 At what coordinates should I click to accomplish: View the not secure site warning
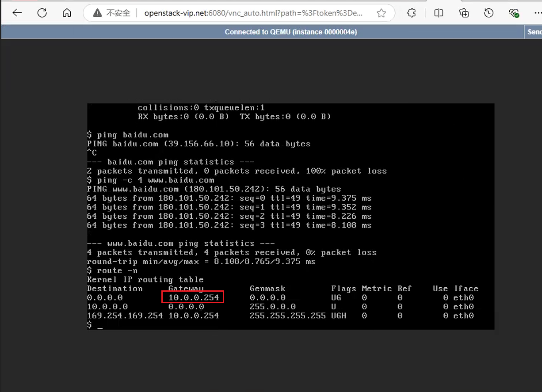click(x=112, y=13)
